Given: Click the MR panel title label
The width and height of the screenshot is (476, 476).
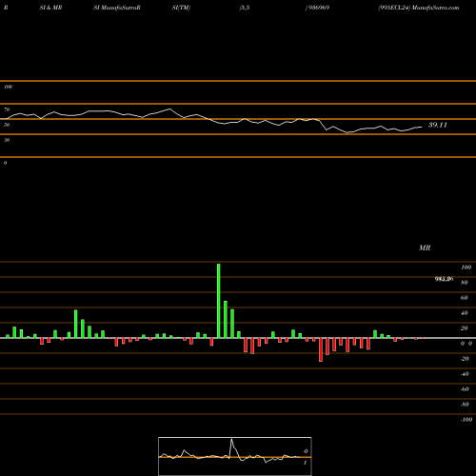Looking at the screenshot, I should point(425,248).
